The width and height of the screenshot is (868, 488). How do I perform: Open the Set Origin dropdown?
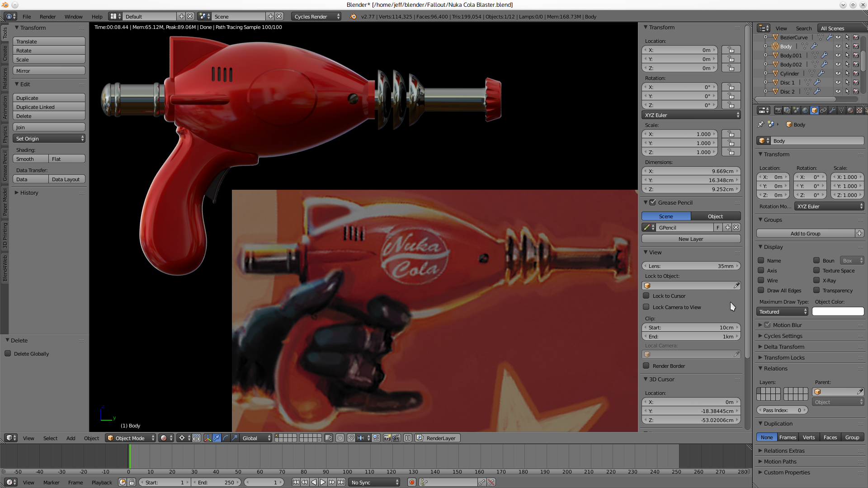point(49,138)
